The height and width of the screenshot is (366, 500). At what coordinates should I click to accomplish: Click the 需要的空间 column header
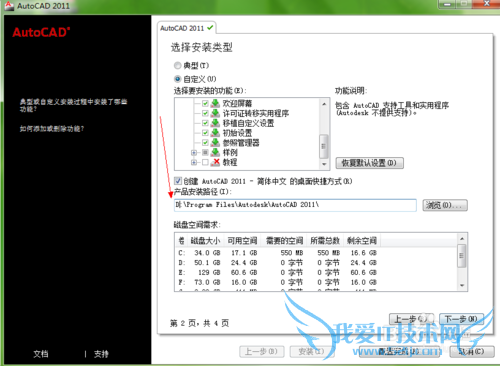(284, 240)
